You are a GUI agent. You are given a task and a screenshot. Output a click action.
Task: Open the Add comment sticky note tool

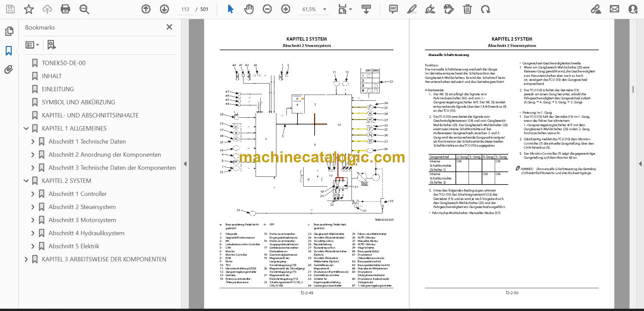[393, 9]
